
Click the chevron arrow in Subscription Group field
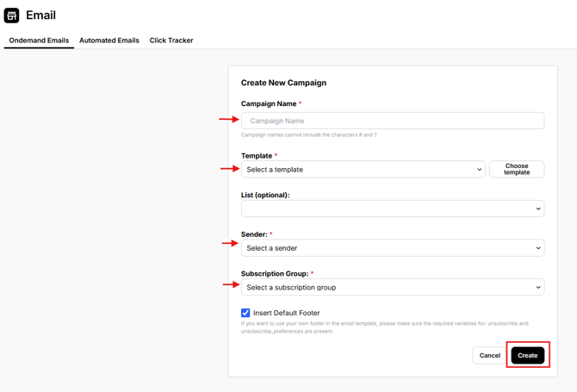pos(538,288)
